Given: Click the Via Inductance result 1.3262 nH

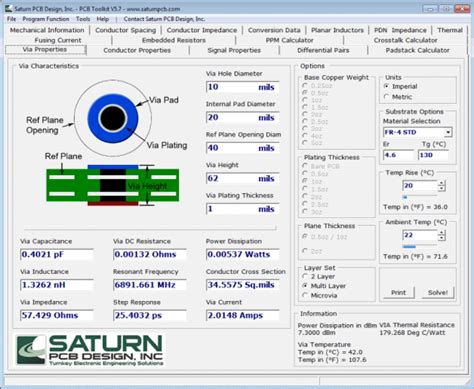Looking at the screenshot, I should coord(57,285).
